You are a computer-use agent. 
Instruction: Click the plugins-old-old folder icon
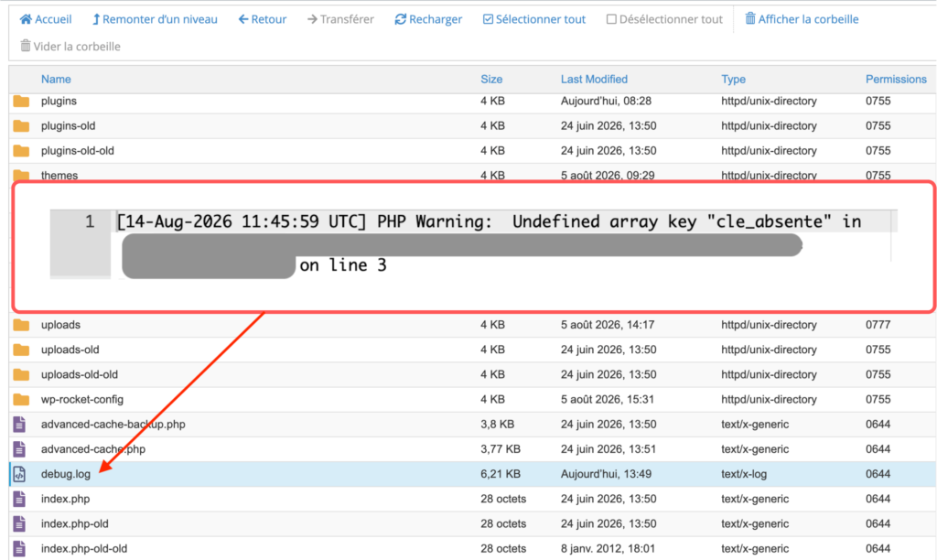pos(21,151)
